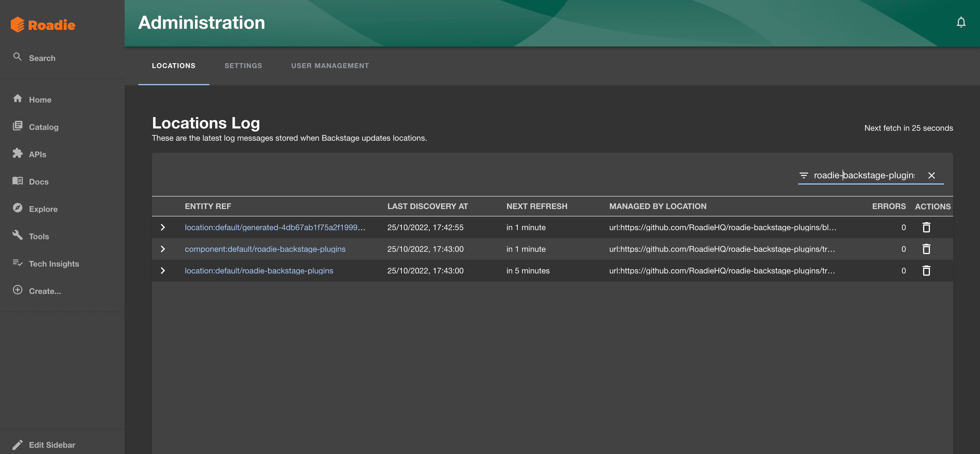Expand the component:default/roadie-backstage-plugins row
Screen dimensions: 980x454
[x=163, y=249]
